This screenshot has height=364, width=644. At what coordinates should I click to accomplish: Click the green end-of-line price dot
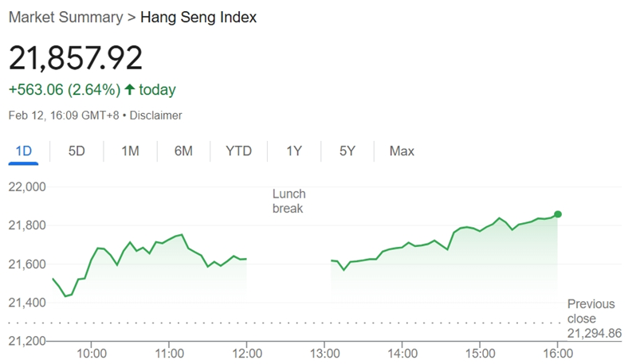(x=558, y=214)
